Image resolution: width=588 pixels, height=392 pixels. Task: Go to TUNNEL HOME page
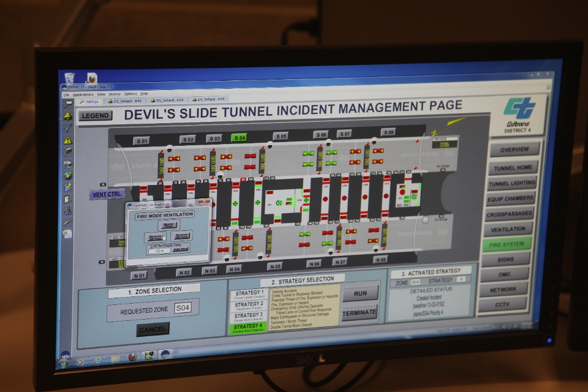click(513, 168)
